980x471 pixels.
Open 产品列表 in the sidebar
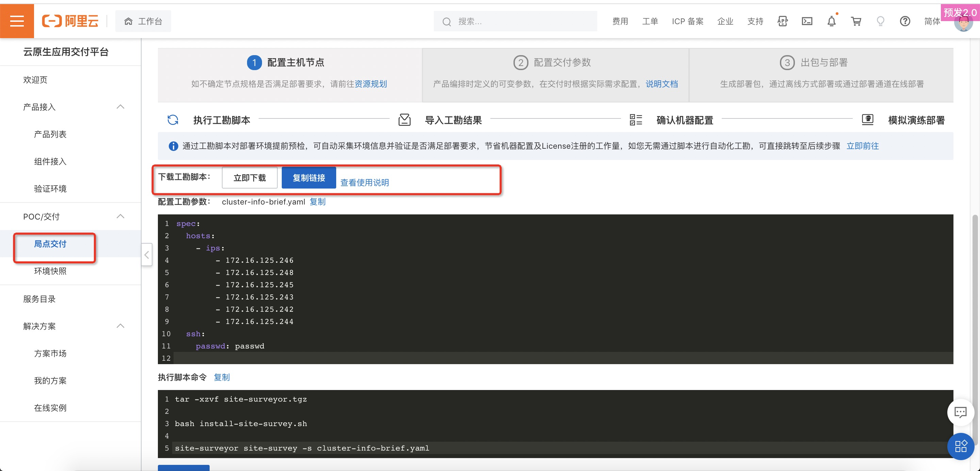coord(50,134)
